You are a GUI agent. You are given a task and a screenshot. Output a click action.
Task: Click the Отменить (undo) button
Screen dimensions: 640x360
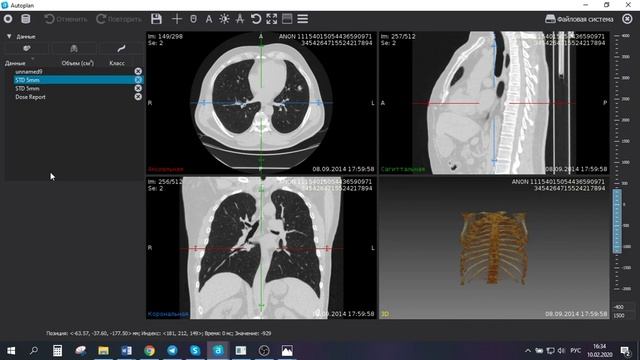click(66, 19)
